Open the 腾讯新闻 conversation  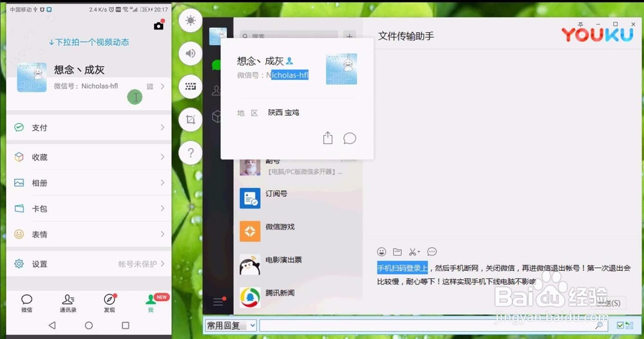point(299,297)
